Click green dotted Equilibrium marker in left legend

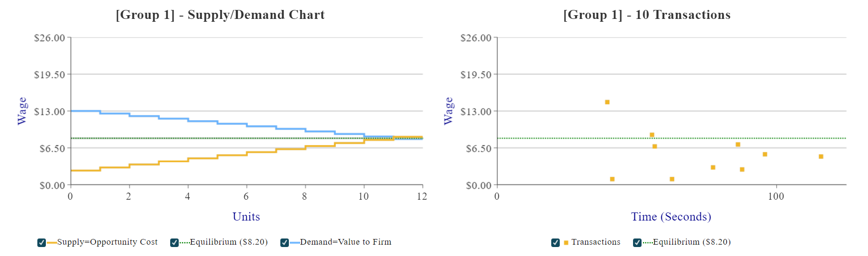tap(184, 243)
